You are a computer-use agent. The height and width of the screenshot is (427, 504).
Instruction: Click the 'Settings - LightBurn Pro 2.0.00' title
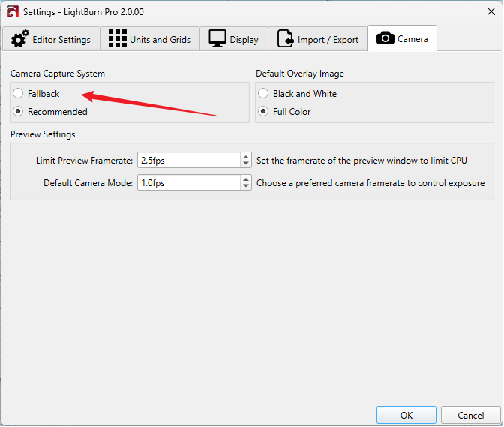(83, 12)
